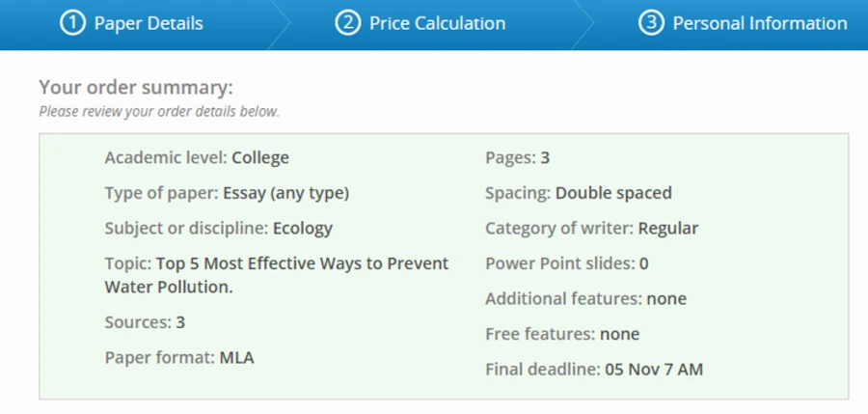The width and height of the screenshot is (868, 414).
Task: Select the Free features: none line
Action: 561,334
